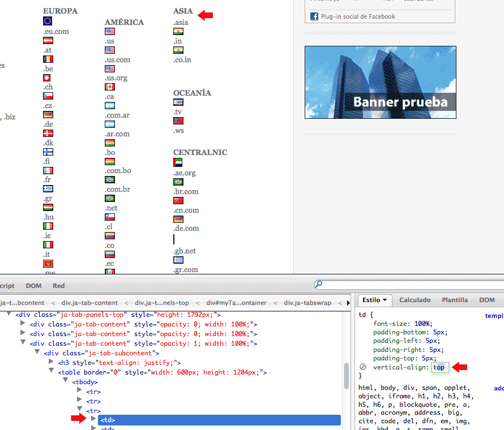Click the Austria flag above .at
The image size is (504, 430).
(48, 41)
